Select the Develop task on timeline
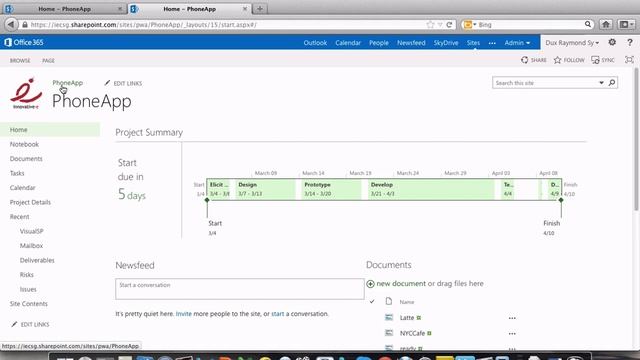The image size is (640, 360). point(431,189)
